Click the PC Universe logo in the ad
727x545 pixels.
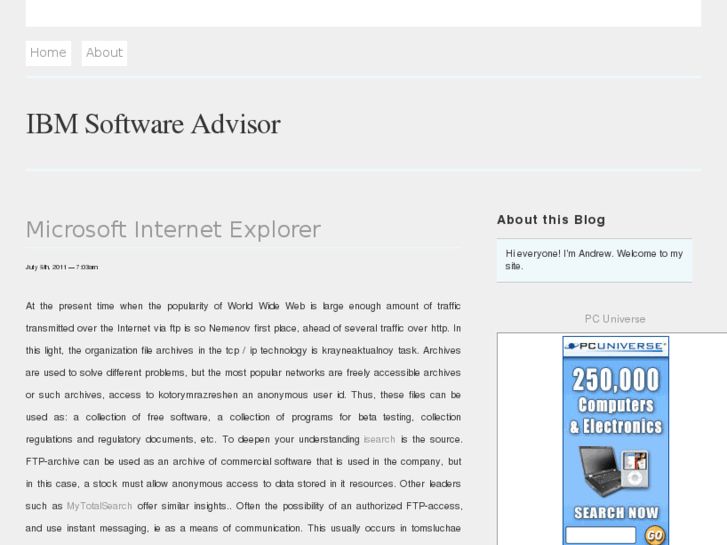point(616,346)
